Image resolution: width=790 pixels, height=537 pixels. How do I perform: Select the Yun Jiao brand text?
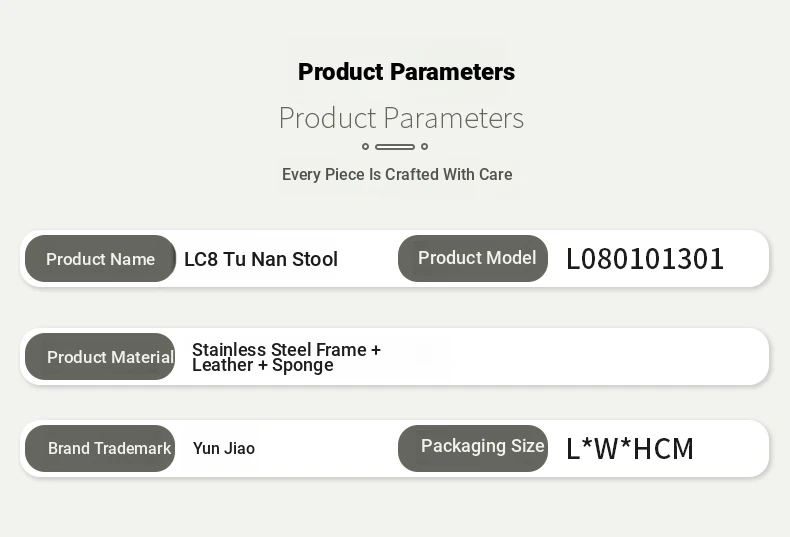point(224,448)
